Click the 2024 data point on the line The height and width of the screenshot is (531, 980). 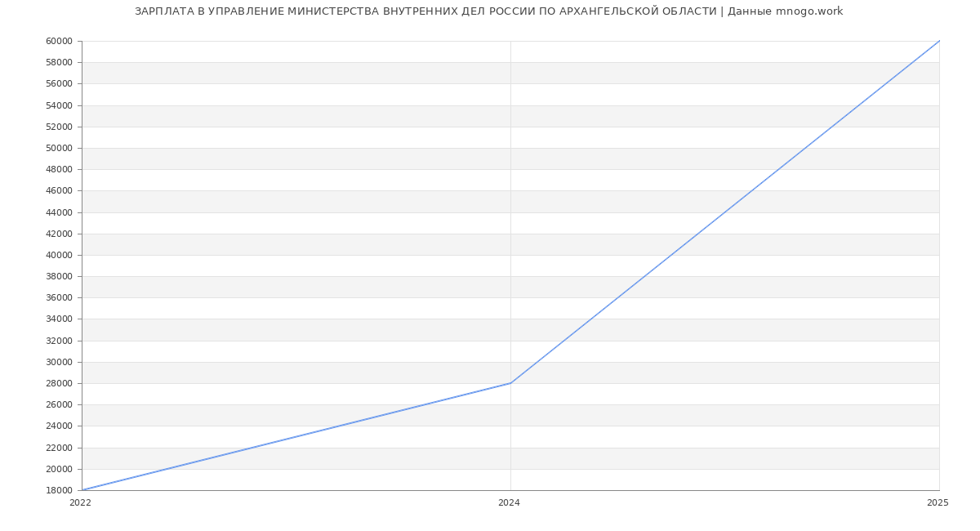tap(510, 383)
